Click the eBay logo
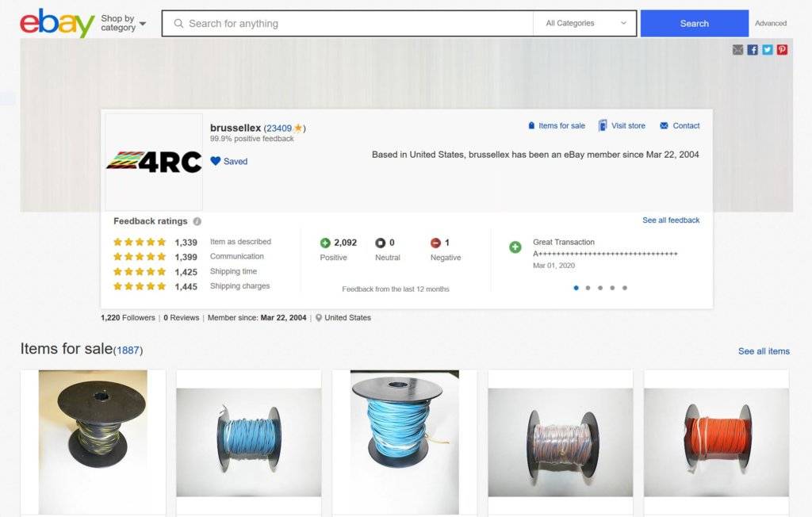812x517 pixels. tap(56, 23)
